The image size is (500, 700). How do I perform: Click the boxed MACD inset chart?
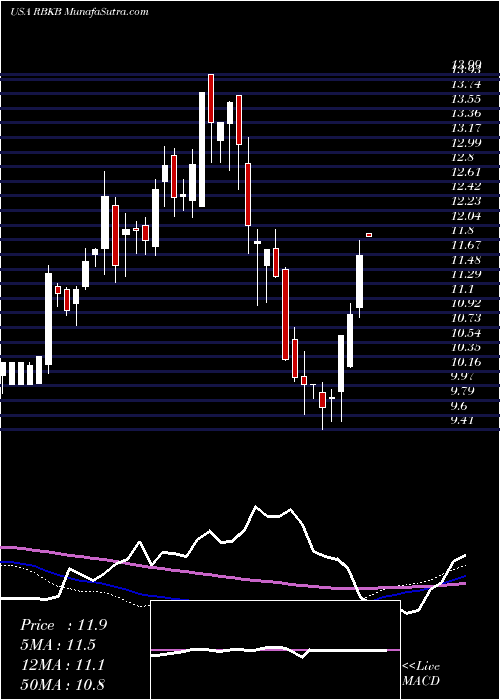[275, 650]
